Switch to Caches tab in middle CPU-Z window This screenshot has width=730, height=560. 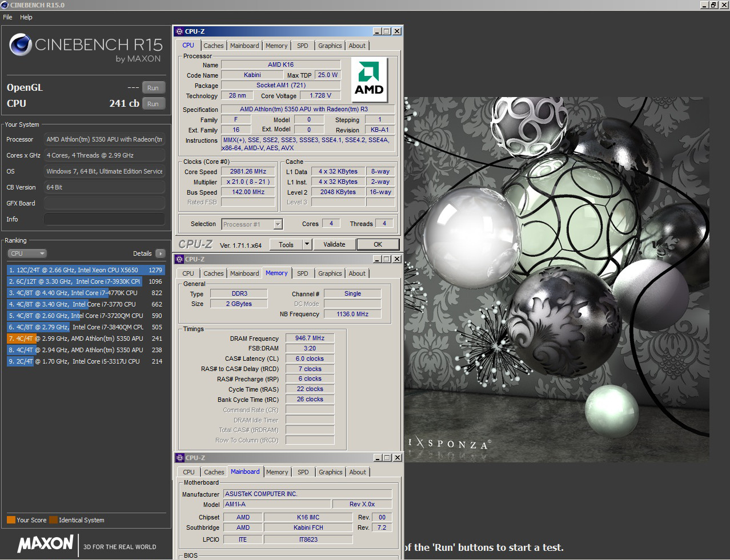point(214,273)
